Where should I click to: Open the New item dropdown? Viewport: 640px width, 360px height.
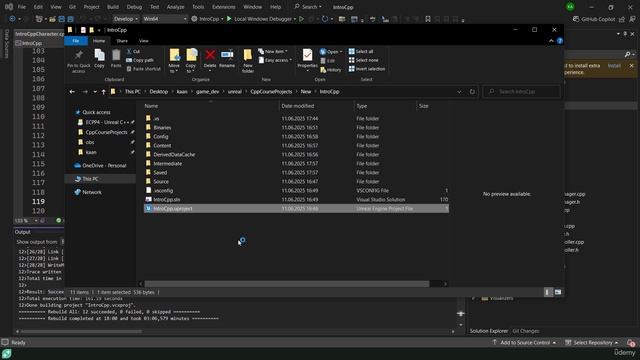point(273,51)
